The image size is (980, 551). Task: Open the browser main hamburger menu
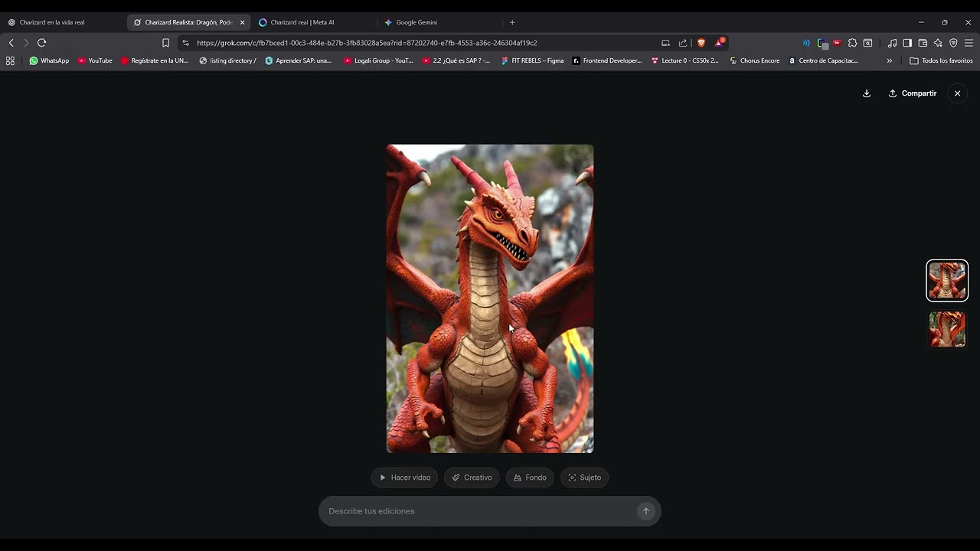[969, 43]
